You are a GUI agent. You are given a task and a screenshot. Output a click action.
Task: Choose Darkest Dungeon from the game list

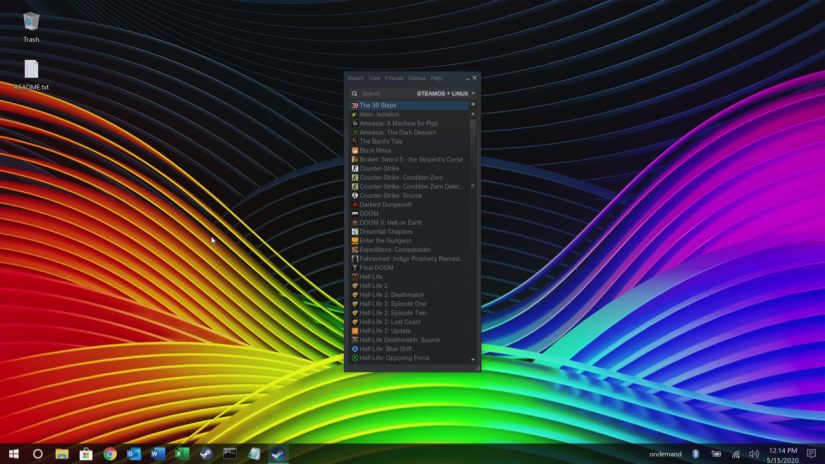pos(384,204)
